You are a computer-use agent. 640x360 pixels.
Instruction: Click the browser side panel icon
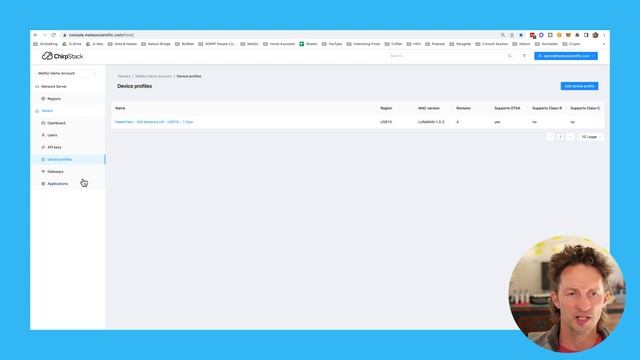(586, 35)
